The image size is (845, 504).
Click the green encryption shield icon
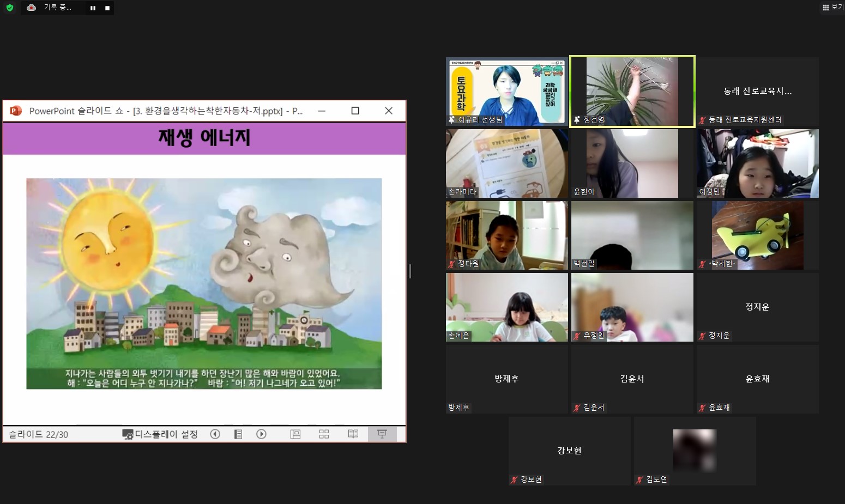tap(10, 8)
